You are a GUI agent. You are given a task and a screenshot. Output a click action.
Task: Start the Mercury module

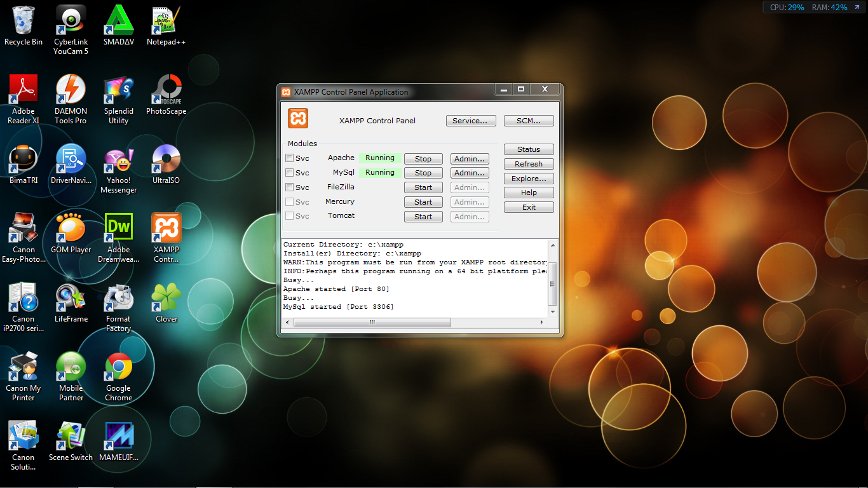(x=423, y=202)
